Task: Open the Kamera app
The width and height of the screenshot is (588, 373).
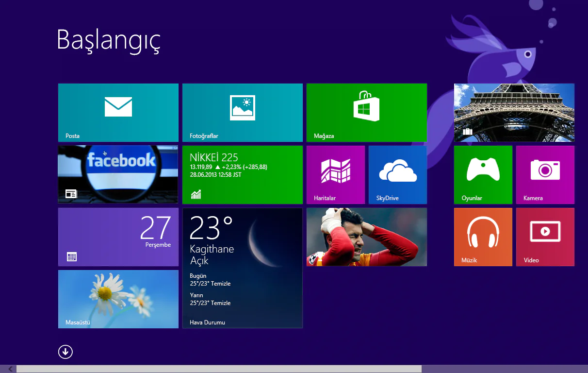Action: (x=545, y=174)
